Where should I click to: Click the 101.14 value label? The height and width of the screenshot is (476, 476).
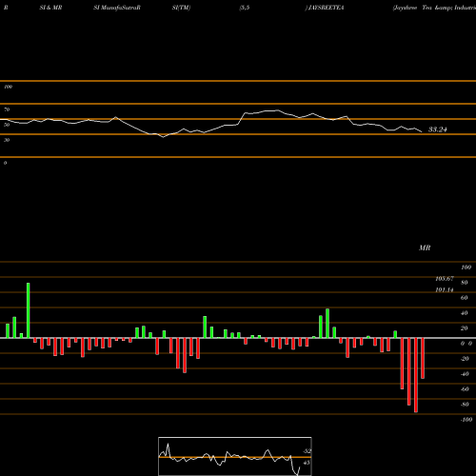pos(445,289)
